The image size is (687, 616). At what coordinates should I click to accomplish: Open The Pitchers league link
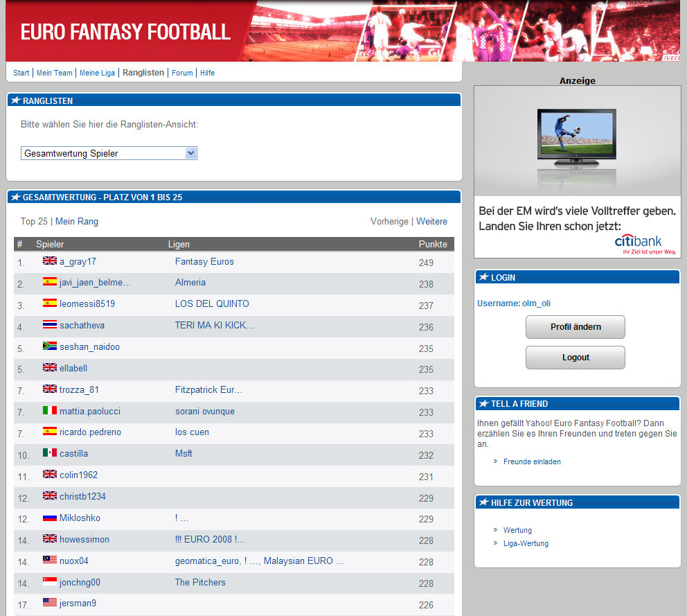pyautogui.click(x=200, y=582)
